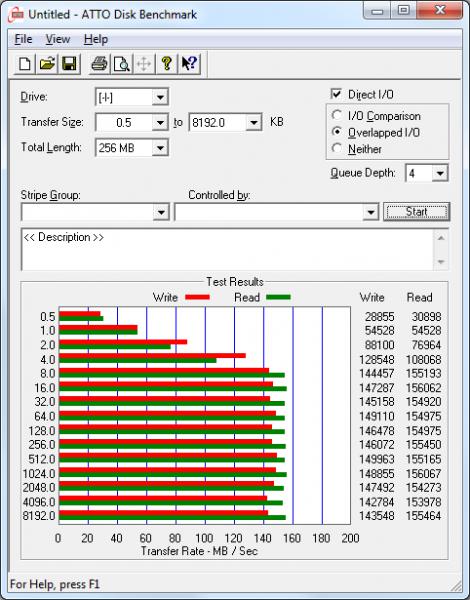Viewport: 470px width, 600px height.
Task: Open the File menu
Action: pyautogui.click(x=23, y=39)
